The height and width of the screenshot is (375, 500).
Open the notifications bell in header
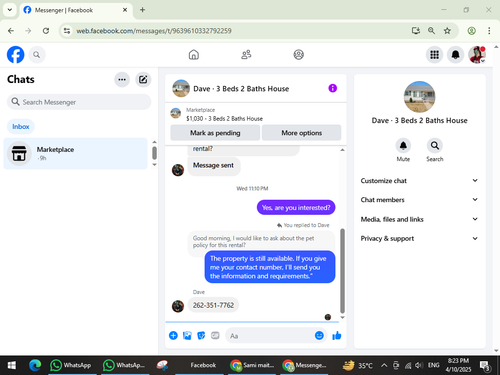tap(455, 55)
